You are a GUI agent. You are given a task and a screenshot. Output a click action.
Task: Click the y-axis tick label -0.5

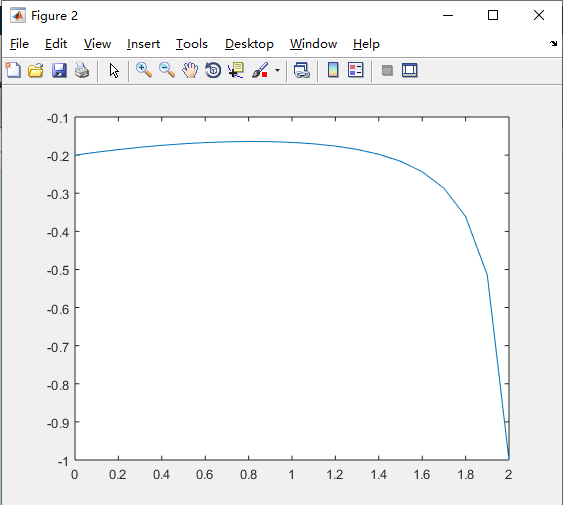[x=58, y=270]
